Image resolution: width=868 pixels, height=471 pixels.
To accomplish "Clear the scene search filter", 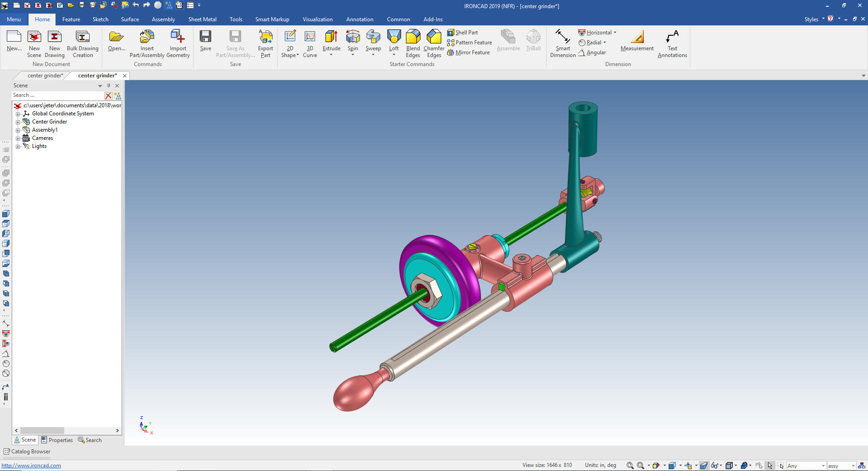I will click(x=108, y=95).
